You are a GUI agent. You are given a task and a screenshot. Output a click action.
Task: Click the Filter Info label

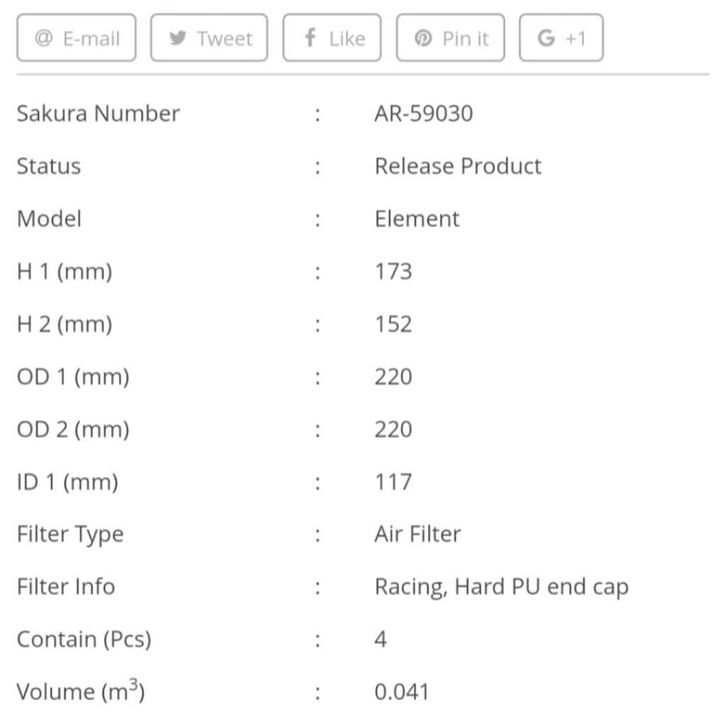pyautogui.click(x=66, y=587)
